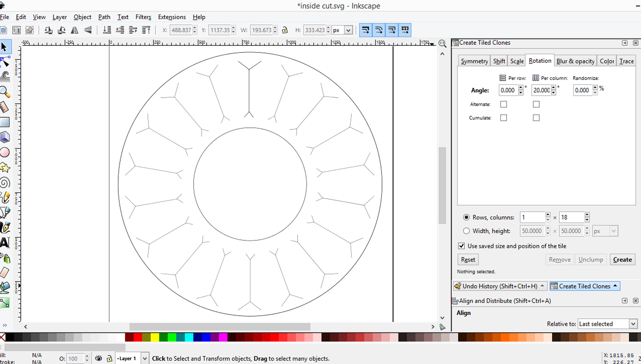
Task: Select the Text tool
Action: coord(5,243)
